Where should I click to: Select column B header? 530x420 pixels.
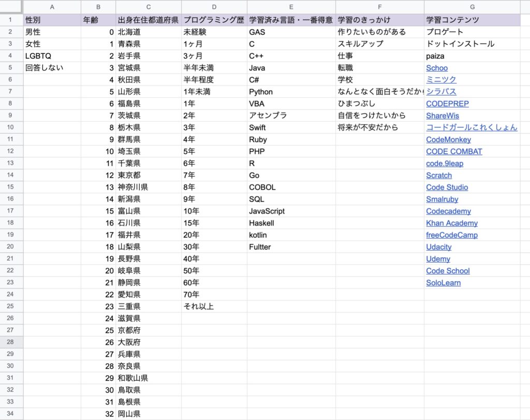point(98,7)
